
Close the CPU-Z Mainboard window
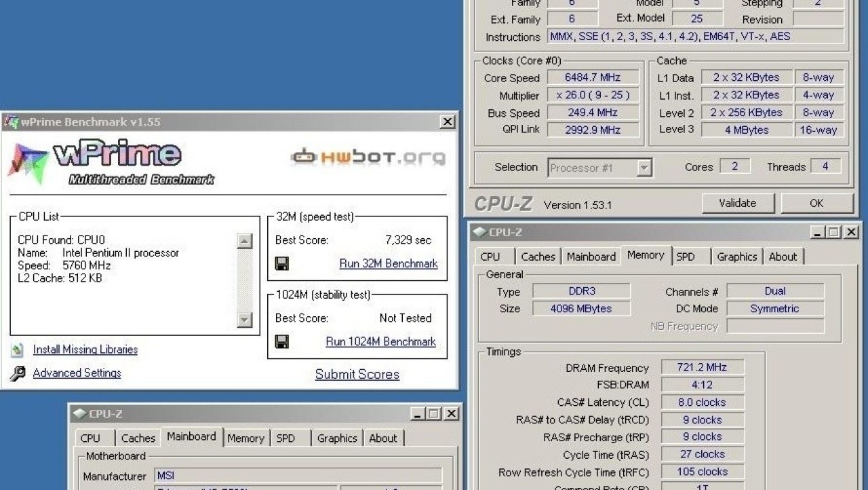452,413
